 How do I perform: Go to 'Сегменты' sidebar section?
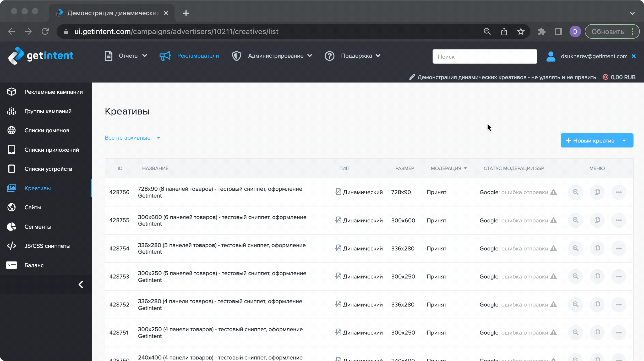pos(38,227)
